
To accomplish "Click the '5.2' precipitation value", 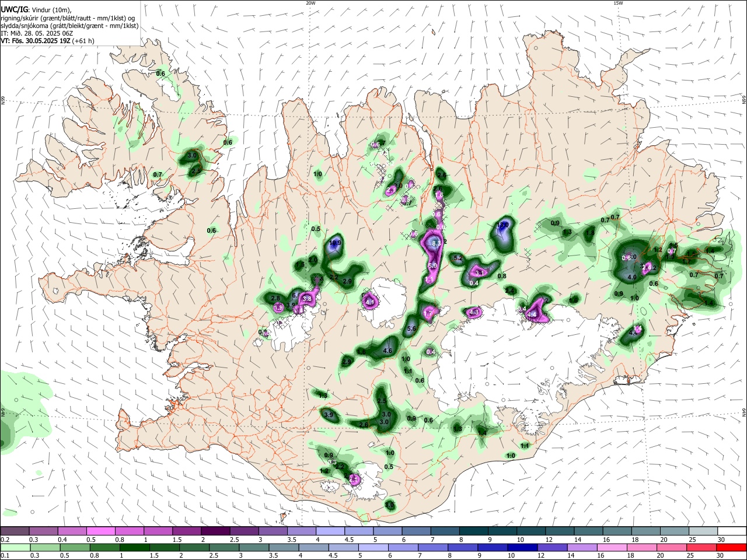I will pyautogui.click(x=458, y=258).
